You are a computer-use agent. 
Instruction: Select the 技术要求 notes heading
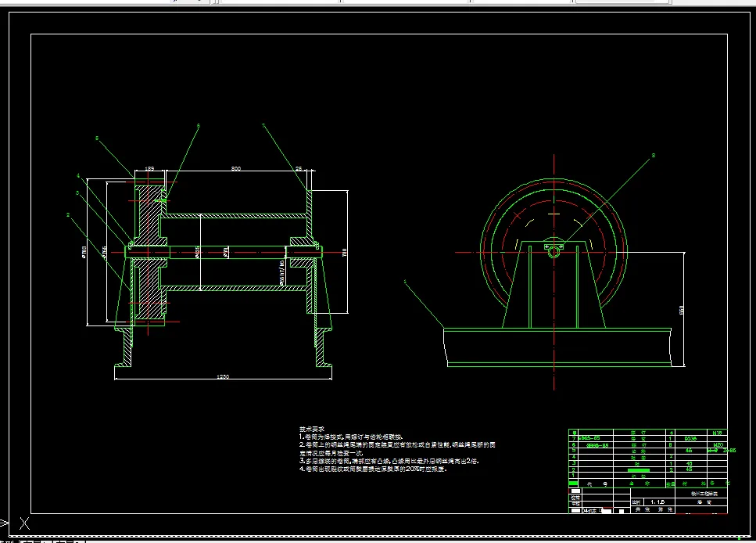point(311,429)
